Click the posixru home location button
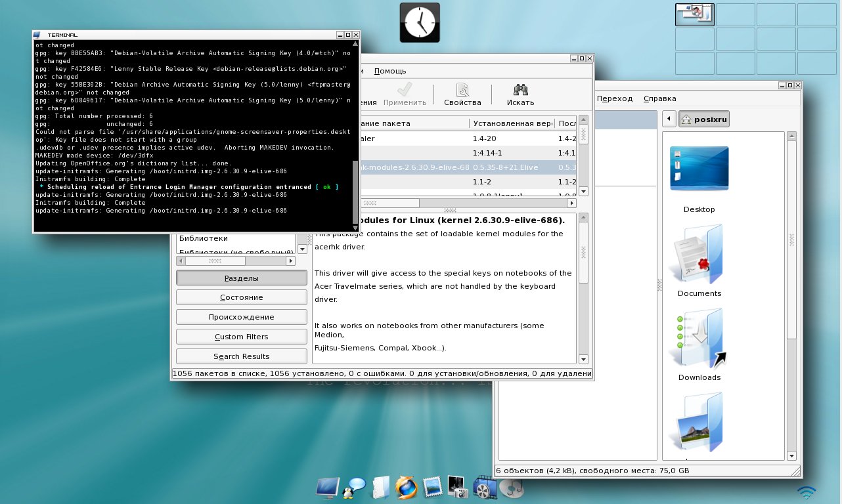The height and width of the screenshot is (504, 842). (x=705, y=119)
